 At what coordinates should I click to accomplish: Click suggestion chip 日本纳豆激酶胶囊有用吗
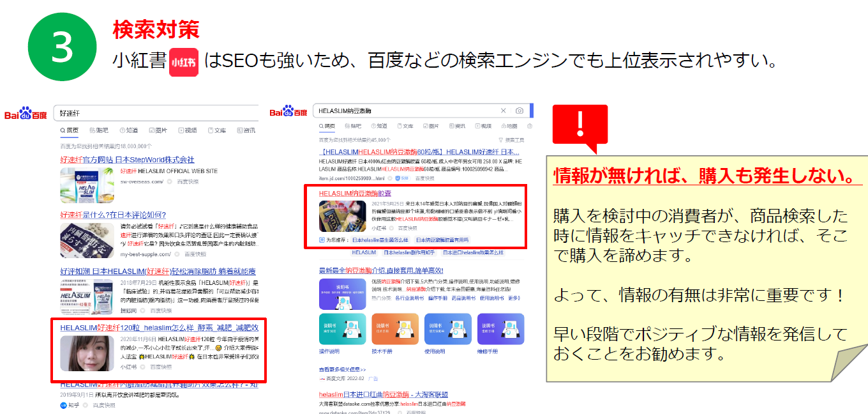[x=442, y=240]
